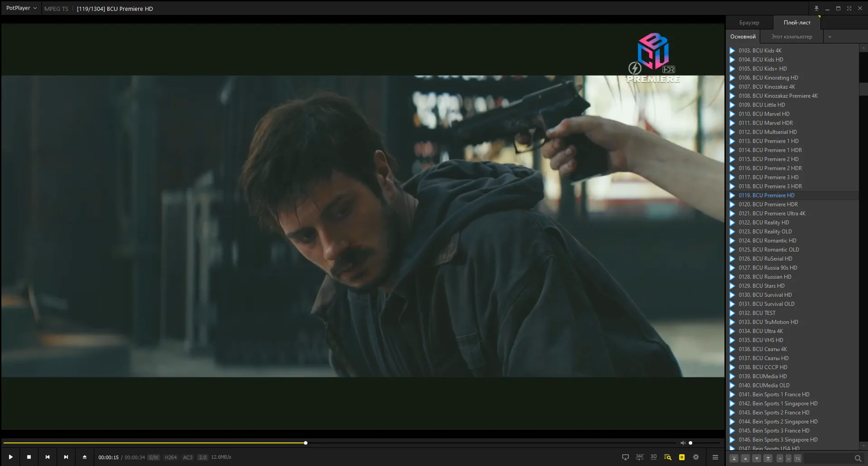Viewport: 868px width, 466px height.
Task: Click the elapsed time 00:00:15
Action: point(108,457)
